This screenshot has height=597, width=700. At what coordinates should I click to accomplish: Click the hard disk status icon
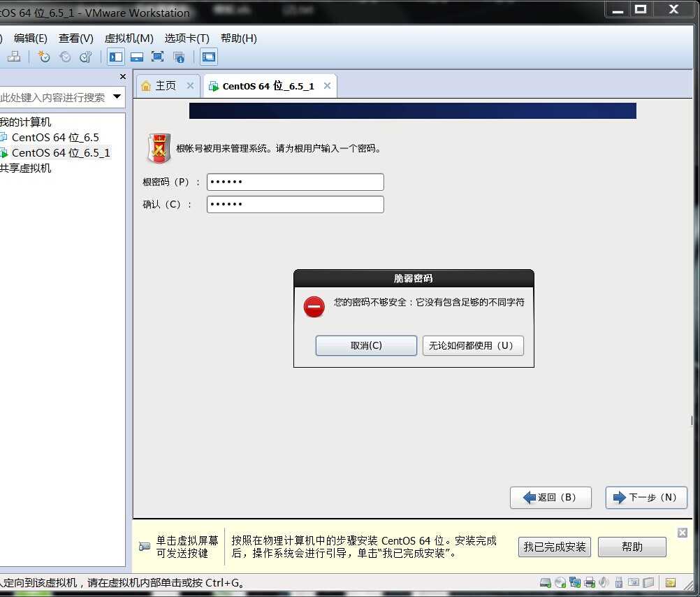pos(546,582)
